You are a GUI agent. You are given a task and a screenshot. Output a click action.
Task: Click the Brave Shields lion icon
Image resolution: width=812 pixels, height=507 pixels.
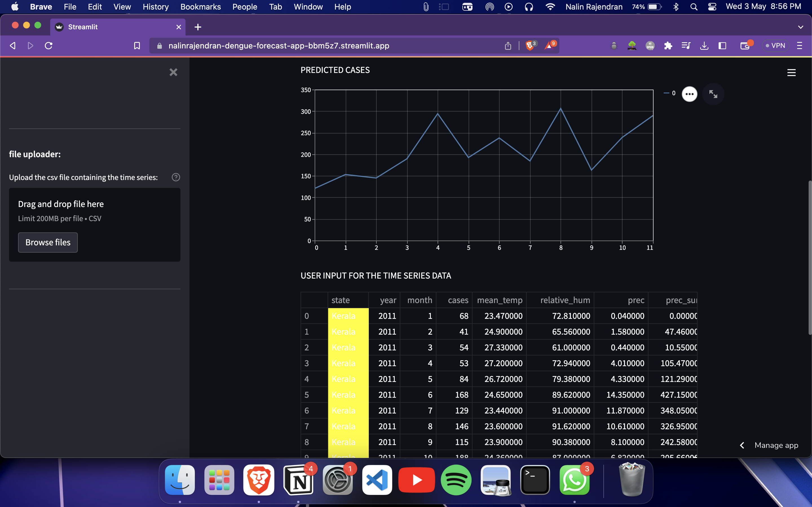(530, 46)
